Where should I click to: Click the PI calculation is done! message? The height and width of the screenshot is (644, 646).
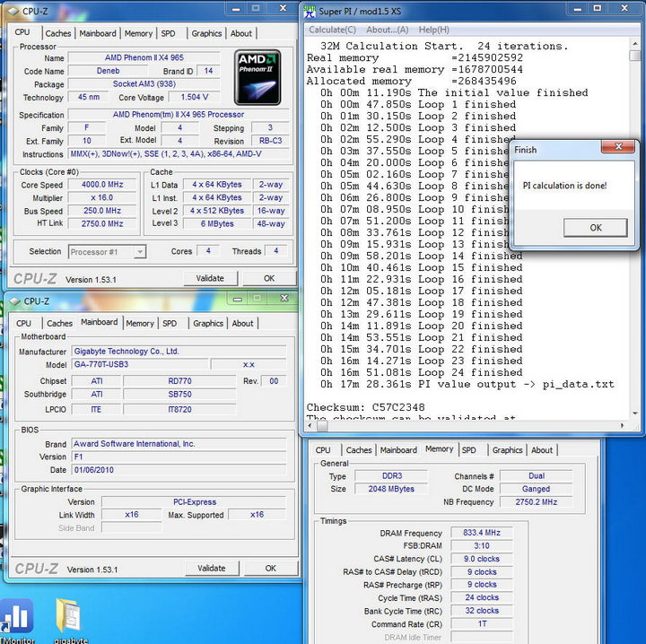[x=564, y=186]
